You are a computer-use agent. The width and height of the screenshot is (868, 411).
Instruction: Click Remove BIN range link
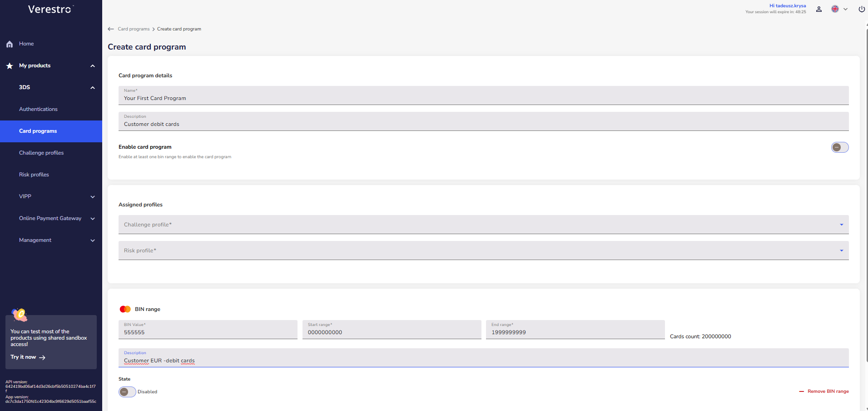coord(828,391)
